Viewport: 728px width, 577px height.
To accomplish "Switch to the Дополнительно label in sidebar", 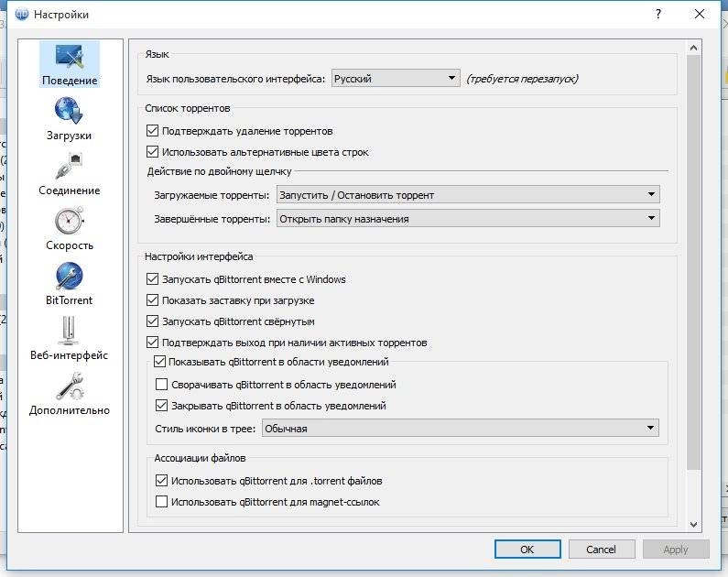I will [70, 410].
